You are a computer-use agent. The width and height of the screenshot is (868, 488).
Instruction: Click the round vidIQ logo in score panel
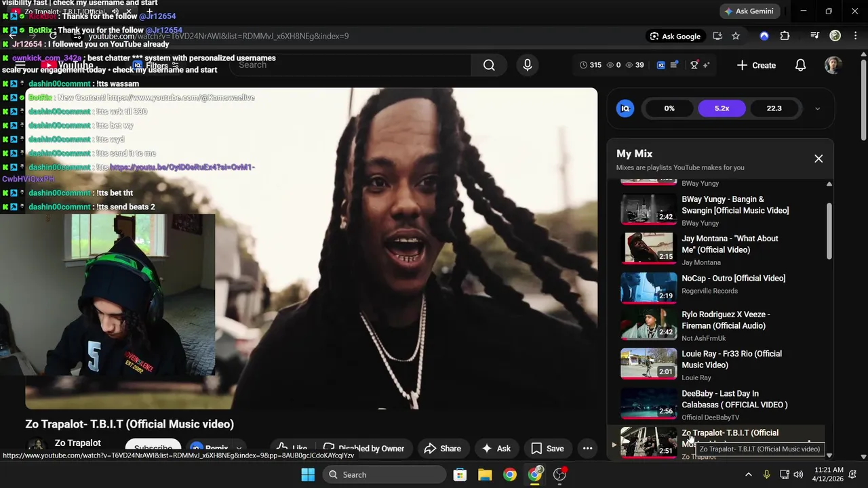(x=625, y=108)
